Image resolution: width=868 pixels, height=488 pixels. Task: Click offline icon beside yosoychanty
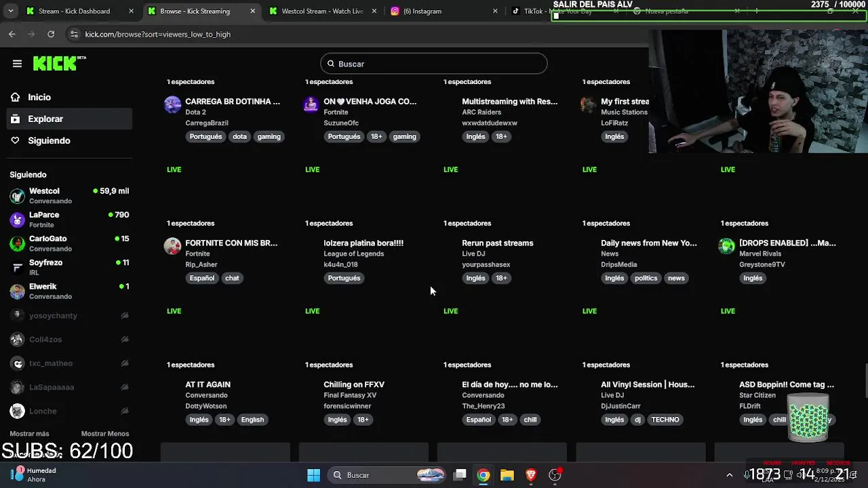click(125, 316)
